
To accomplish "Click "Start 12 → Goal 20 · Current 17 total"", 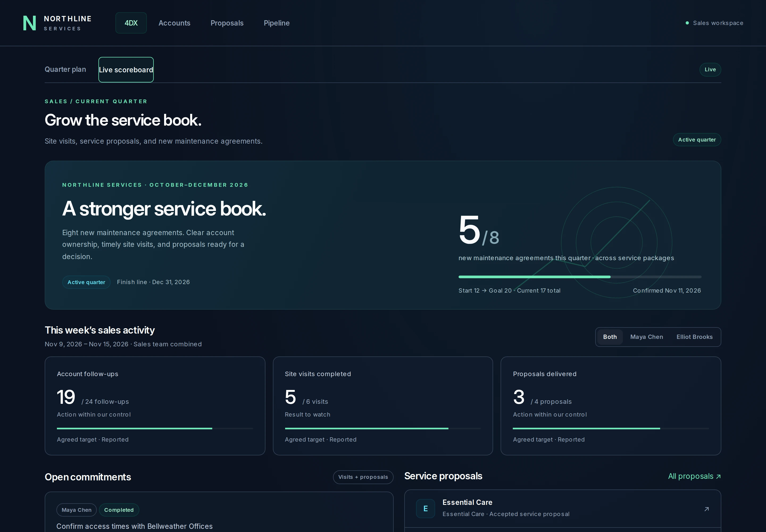I will [x=509, y=291].
